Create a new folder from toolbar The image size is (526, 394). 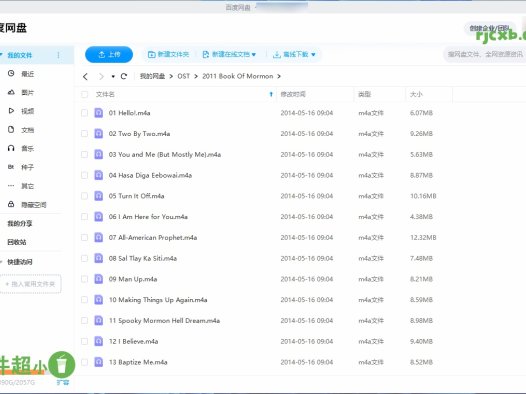click(168, 54)
